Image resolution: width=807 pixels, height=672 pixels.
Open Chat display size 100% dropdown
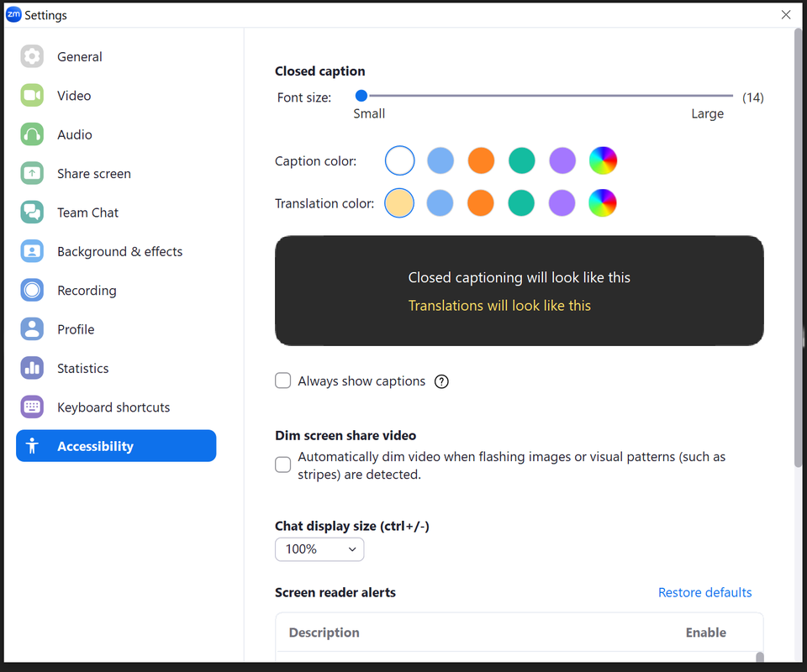[319, 549]
